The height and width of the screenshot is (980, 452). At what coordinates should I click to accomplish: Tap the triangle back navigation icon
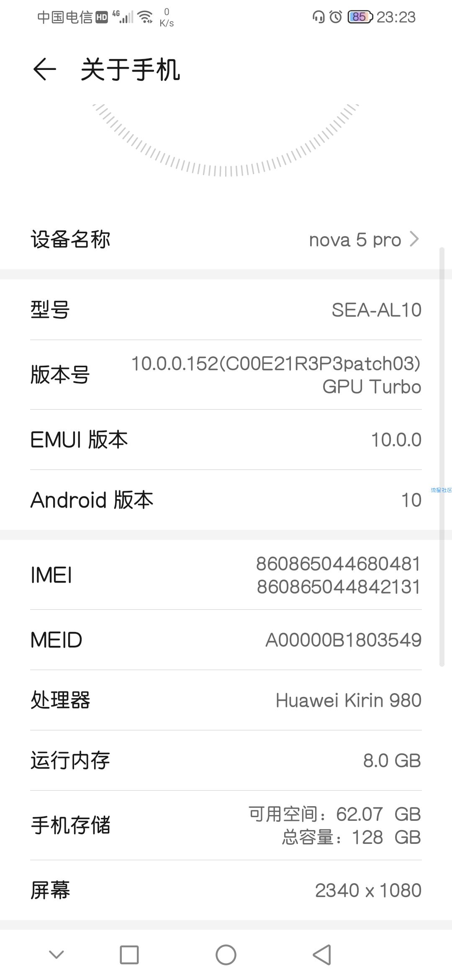tap(322, 955)
